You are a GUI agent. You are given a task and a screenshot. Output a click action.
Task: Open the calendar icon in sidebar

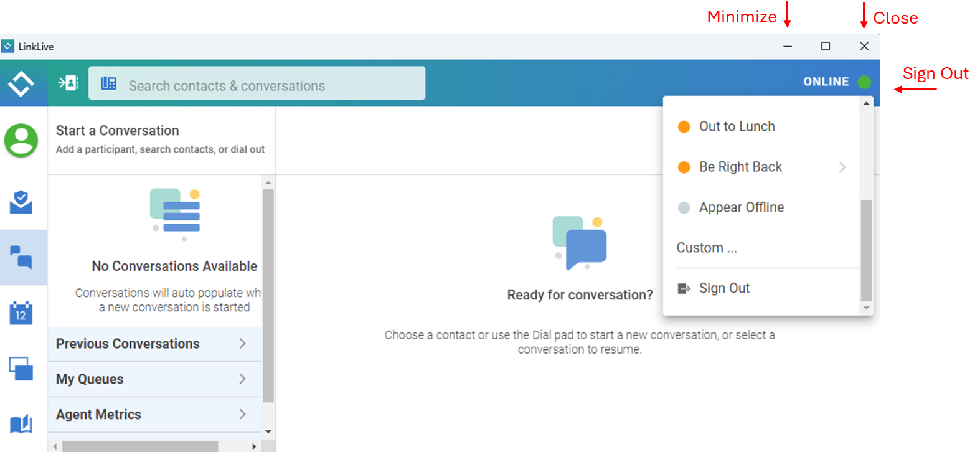21,313
